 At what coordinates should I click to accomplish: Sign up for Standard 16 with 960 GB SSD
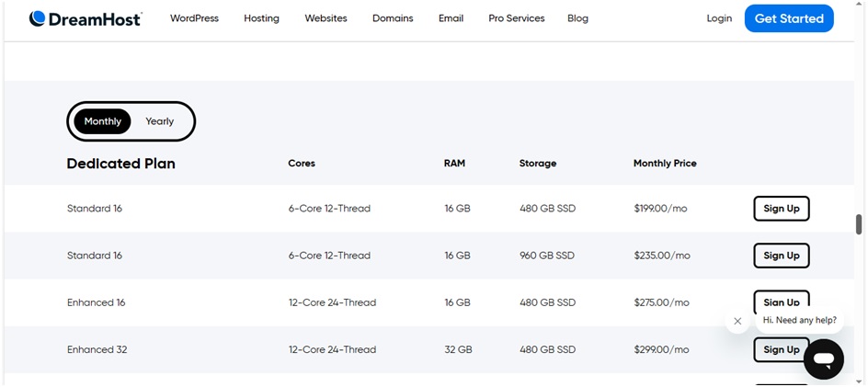tap(781, 256)
